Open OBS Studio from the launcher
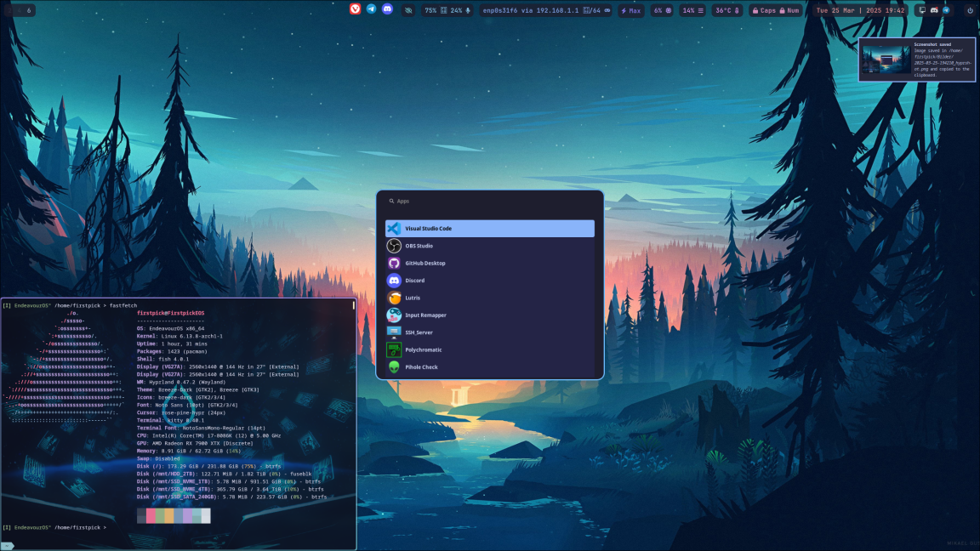Image resolution: width=980 pixels, height=551 pixels. tap(489, 246)
